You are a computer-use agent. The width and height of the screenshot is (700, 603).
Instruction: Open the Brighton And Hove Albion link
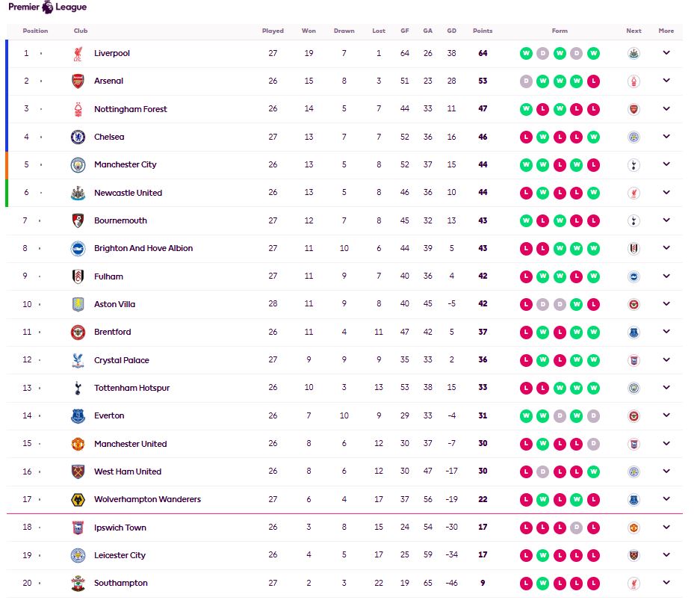coord(143,248)
